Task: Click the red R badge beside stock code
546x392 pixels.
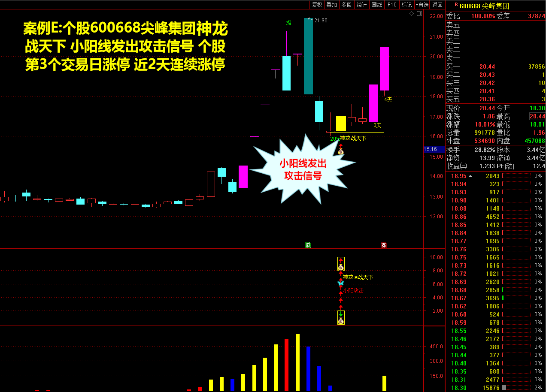Action: click(x=456, y=5)
